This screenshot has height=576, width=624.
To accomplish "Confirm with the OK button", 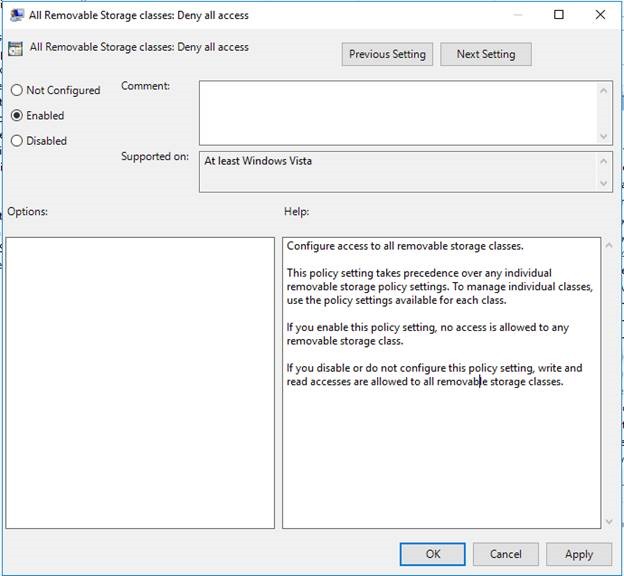I will (433, 554).
